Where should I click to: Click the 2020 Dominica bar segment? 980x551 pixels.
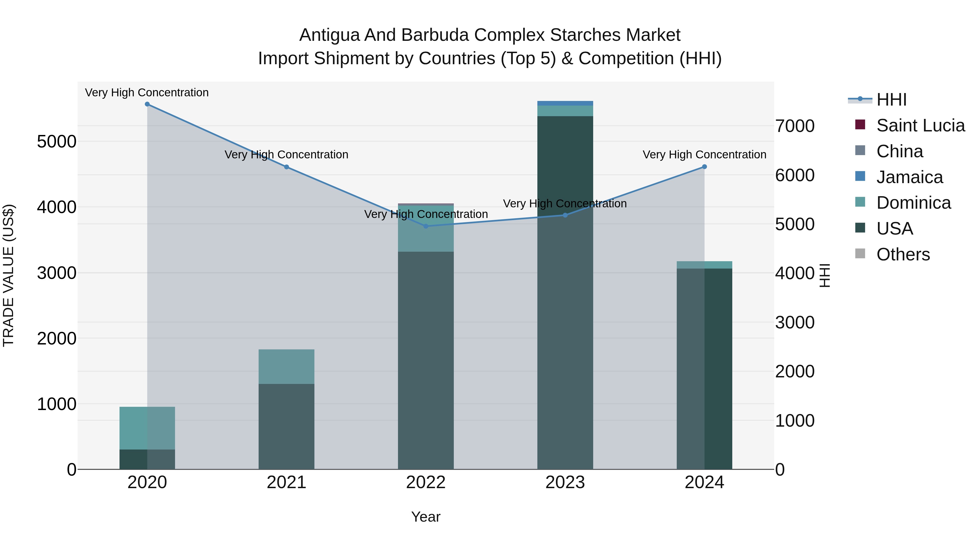coord(147,428)
